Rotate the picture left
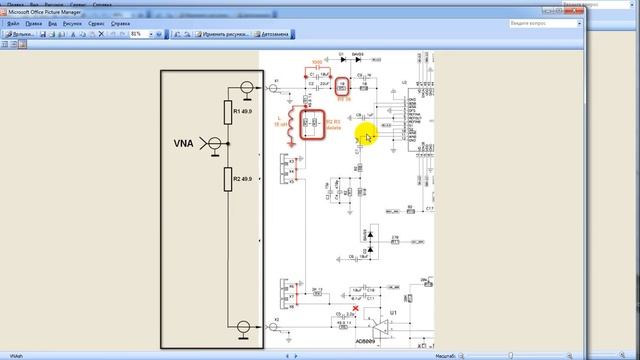 (177, 34)
